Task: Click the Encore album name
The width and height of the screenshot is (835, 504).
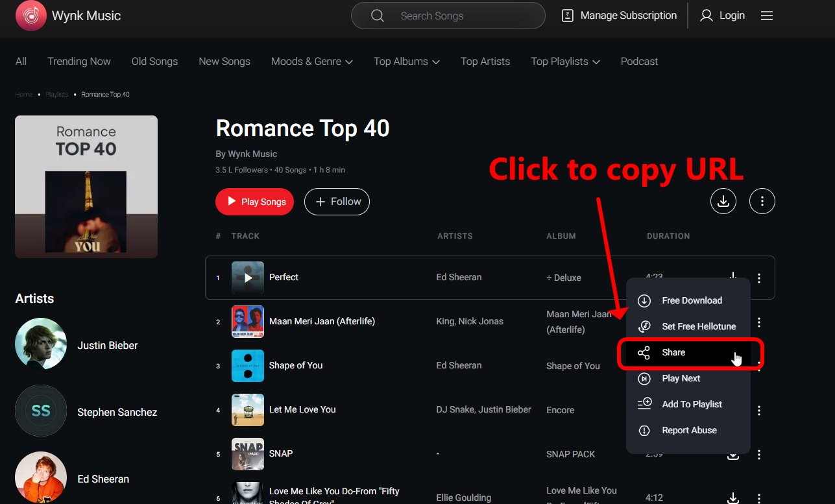Action: coord(561,411)
